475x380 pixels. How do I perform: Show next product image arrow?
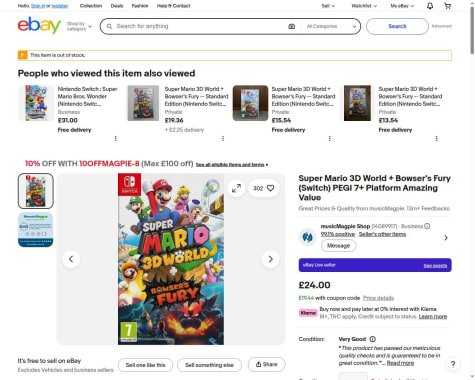pyautogui.click(x=270, y=259)
